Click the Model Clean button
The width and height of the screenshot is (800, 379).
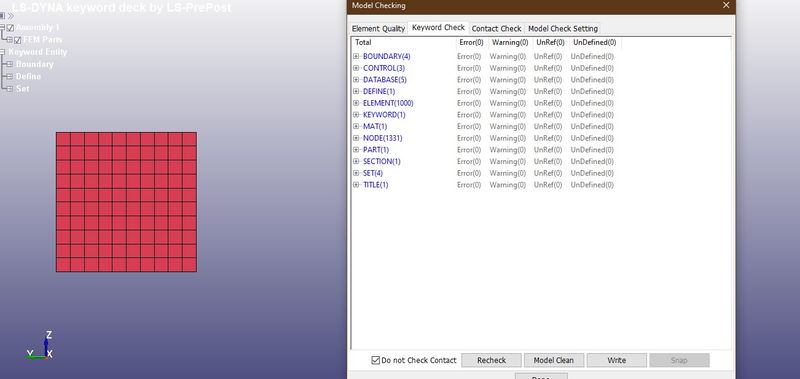tap(554, 360)
